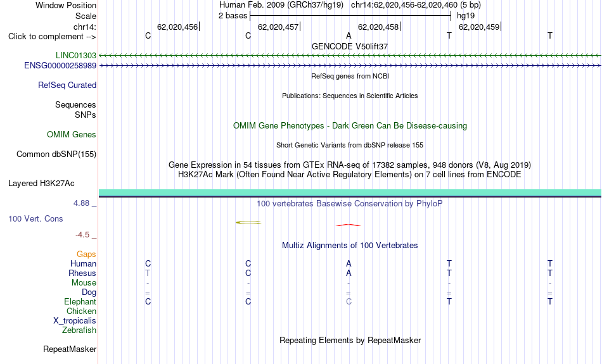This screenshot has height=364, width=602.
Task: Click position label 62,020,456
Action: click(177, 27)
